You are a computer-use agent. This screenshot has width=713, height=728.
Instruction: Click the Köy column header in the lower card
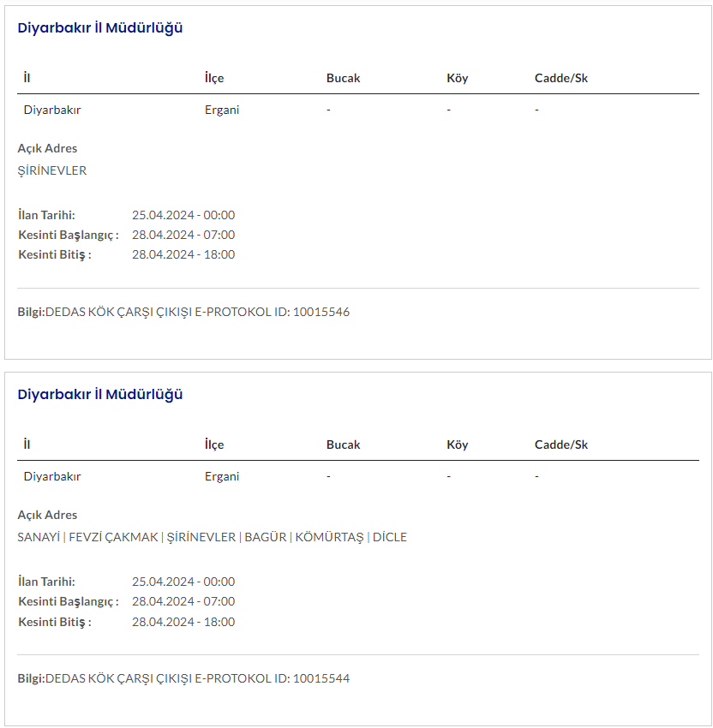click(x=458, y=445)
